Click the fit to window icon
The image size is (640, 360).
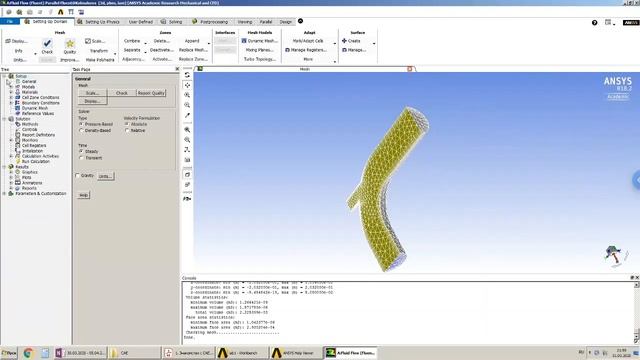(187, 130)
